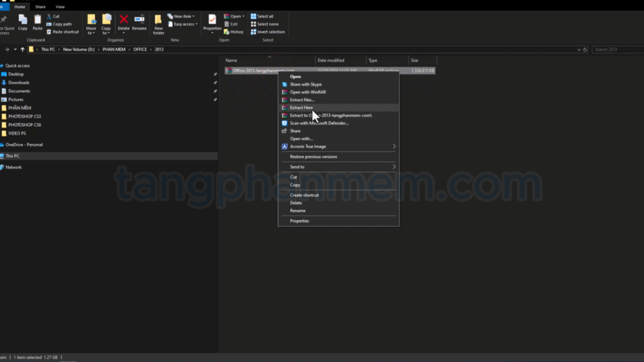Image resolution: width=644 pixels, height=362 pixels.
Task: Click This PC in address breadcrumb
Action: (x=48, y=49)
